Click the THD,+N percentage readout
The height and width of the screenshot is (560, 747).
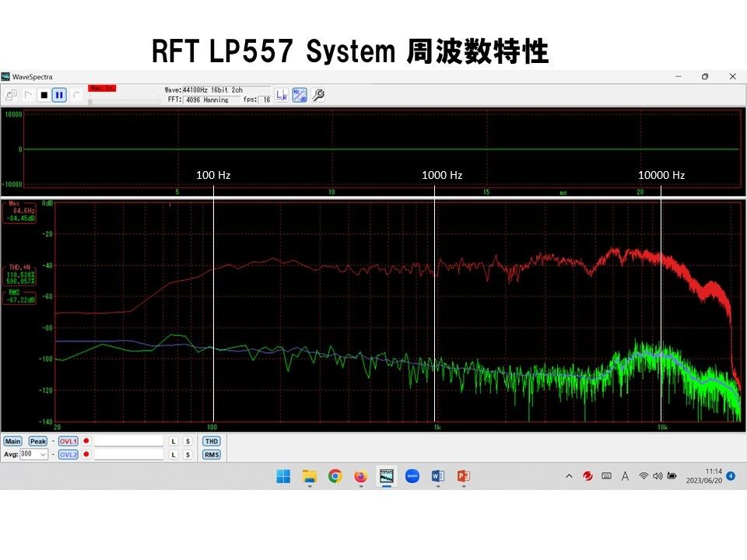coord(20,275)
